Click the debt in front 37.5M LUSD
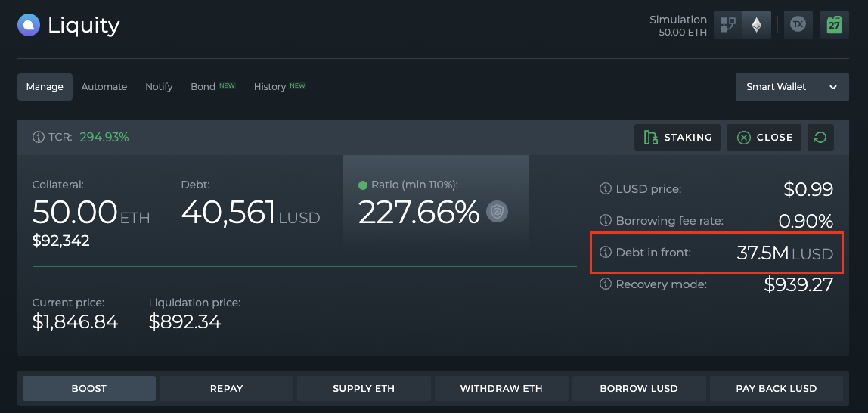The image size is (868, 413). (x=785, y=253)
